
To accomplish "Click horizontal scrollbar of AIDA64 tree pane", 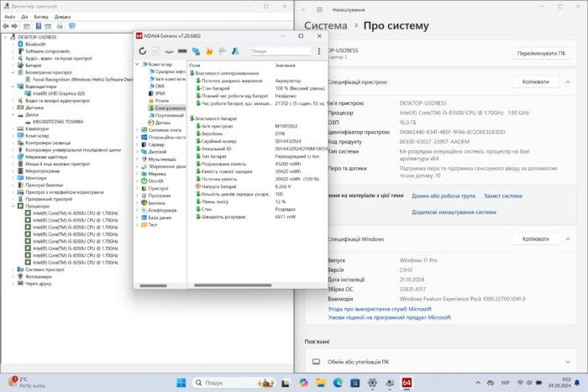I will click(153, 286).
